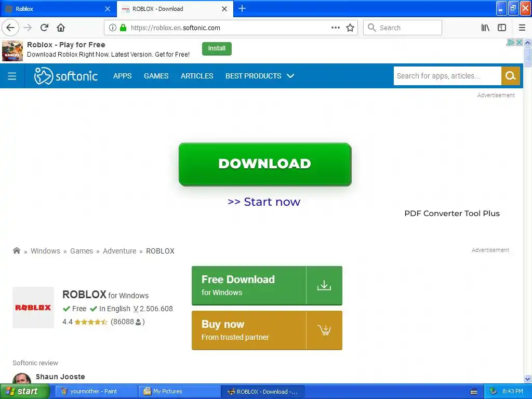This screenshot has width=532, height=399.
Task: Click author name Shaun Jooste
Action: point(60,377)
